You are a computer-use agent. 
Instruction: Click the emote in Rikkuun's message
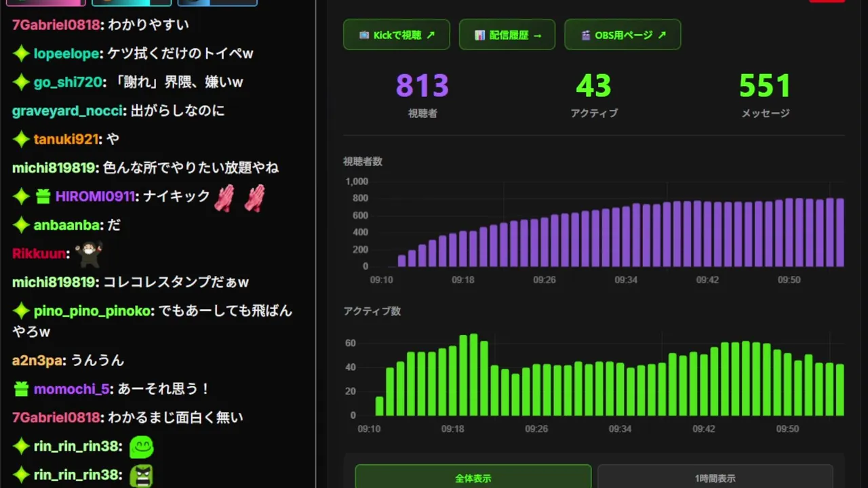pyautogui.click(x=87, y=254)
